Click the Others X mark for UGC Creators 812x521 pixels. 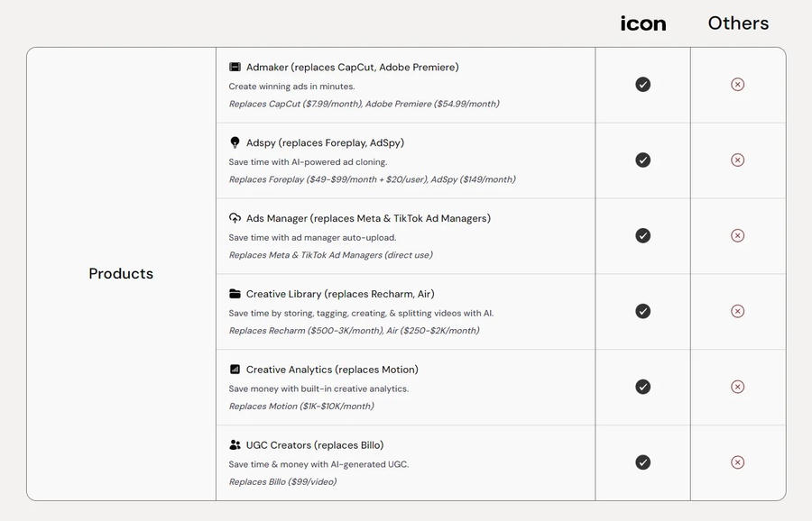[737, 463]
